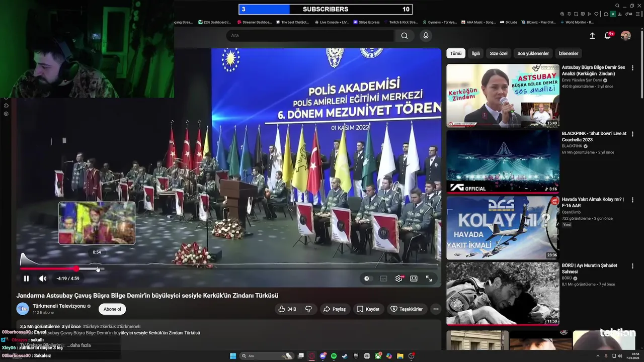Image resolution: width=644 pixels, height=362 pixels.
Task: Open Astsubay Büşra ses analizi thumbnail
Action: [x=503, y=96]
